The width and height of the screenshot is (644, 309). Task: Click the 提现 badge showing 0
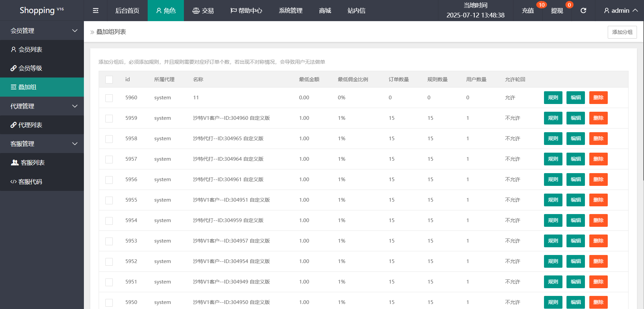(569, 5)
